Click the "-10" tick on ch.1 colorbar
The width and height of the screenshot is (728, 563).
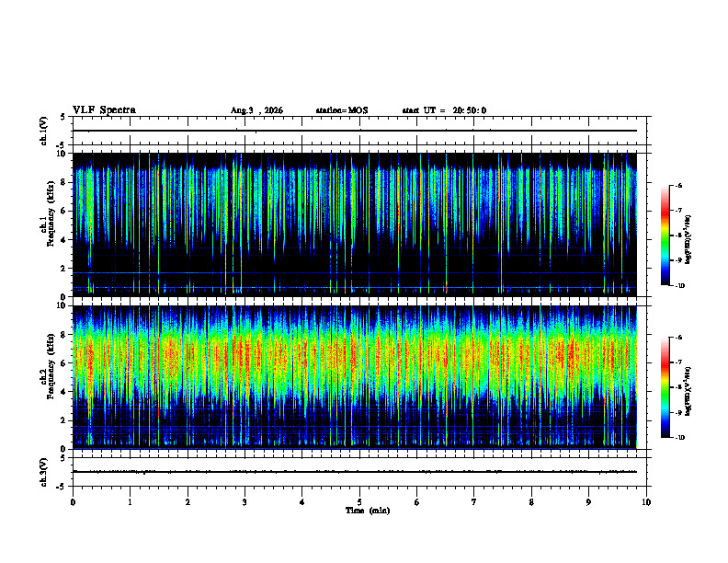[680, 286]
